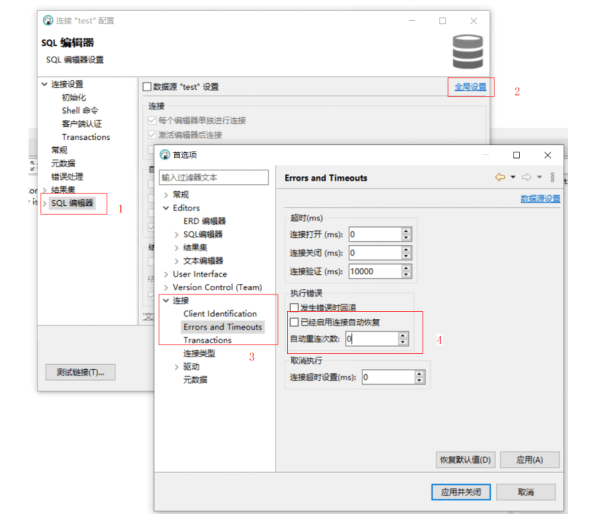The image size is (615, 521).
Task: Select 元数据 in connection window tree
Action: (63, 164)
